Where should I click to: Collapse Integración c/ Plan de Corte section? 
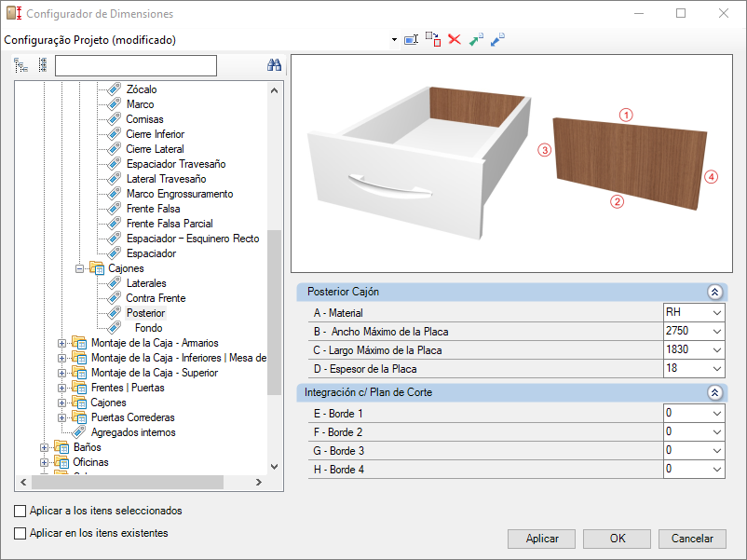714,392
